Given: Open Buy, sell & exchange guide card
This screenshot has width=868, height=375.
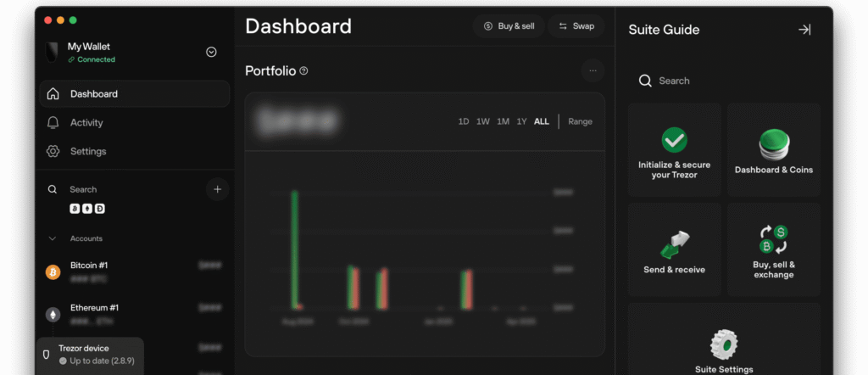Looking at the screenshot, I should (774, 249).
